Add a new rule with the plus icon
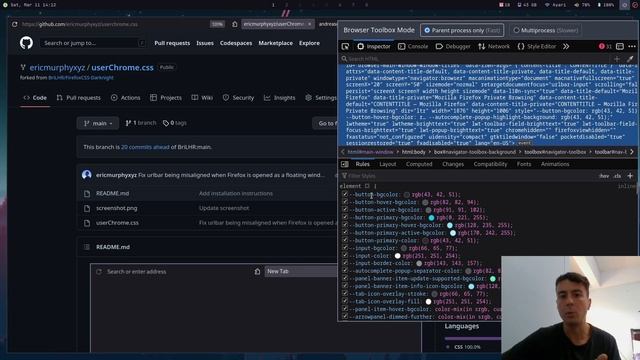This screenshot has width=640, height=360. tap(630, 176)
